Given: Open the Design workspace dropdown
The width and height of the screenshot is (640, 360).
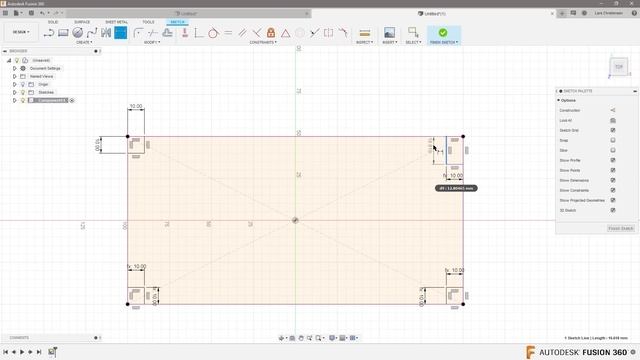Looking at the screenshot, I should coord(21,32).
